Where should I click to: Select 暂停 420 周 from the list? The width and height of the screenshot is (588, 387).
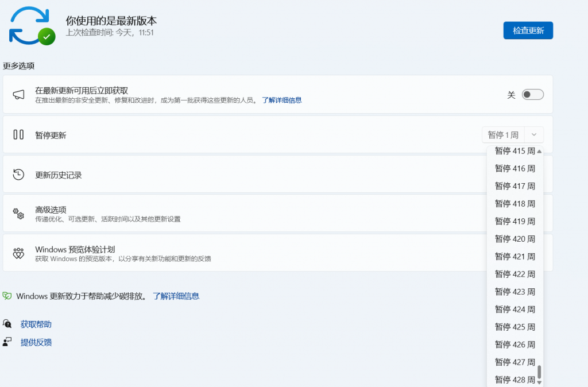point(514,239)
